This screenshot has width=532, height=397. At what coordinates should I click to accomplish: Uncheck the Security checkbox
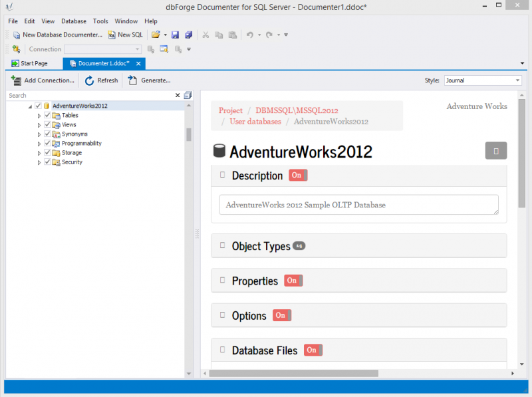point(47,162)
